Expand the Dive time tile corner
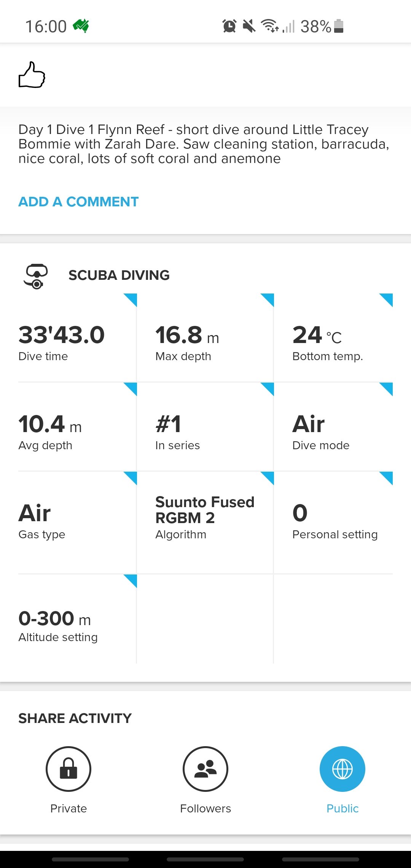The image size is (411, 868). [x=131, y=299]
